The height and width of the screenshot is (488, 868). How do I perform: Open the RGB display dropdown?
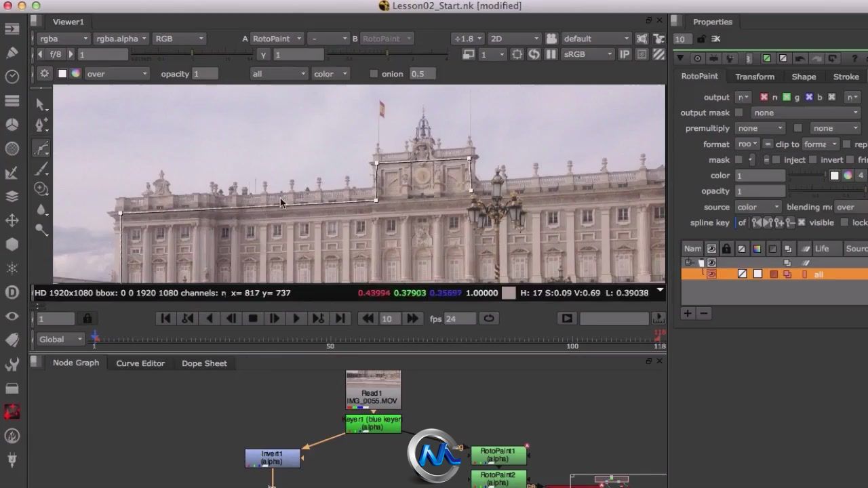point(178,39)
